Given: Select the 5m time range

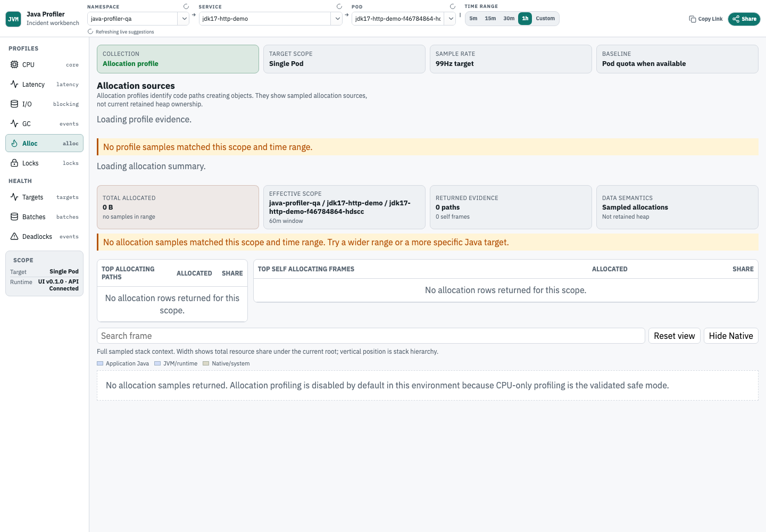Looking at the screenshot, I should pyautogui.click(x=473, y=19).
